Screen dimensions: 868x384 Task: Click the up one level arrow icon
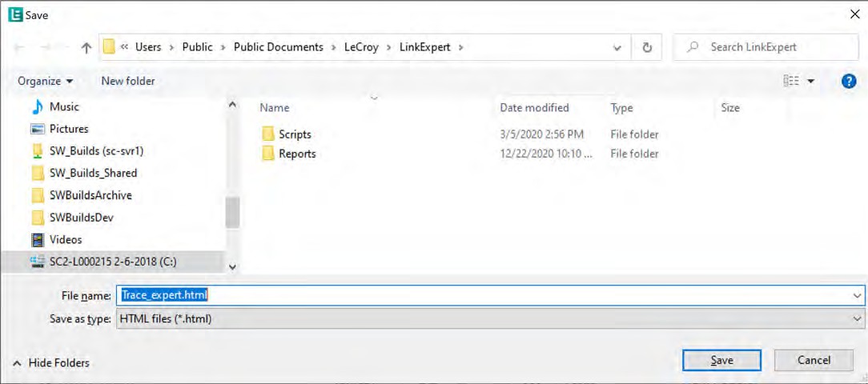tap(86, 47)
